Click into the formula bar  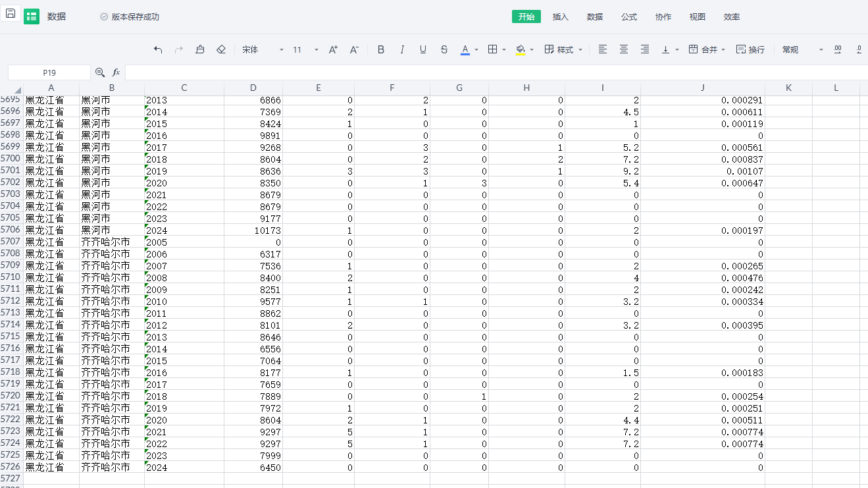pyautogui.click(x=496, y=72)
